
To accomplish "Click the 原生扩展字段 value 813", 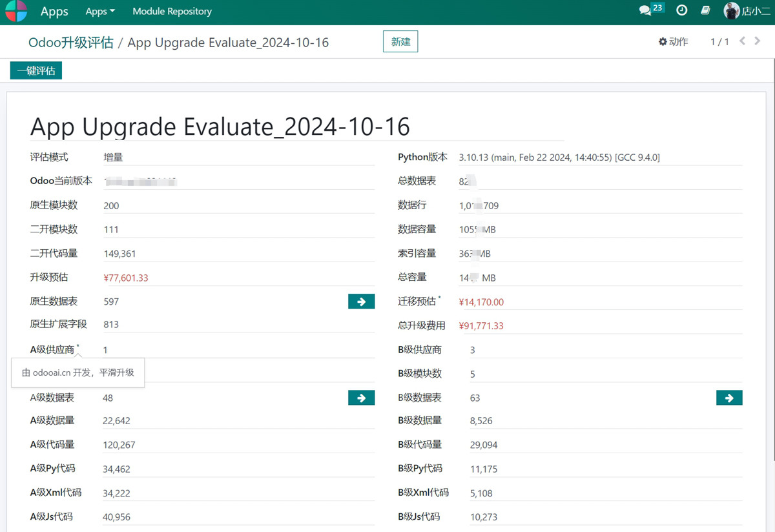I will tap(111, 325).
